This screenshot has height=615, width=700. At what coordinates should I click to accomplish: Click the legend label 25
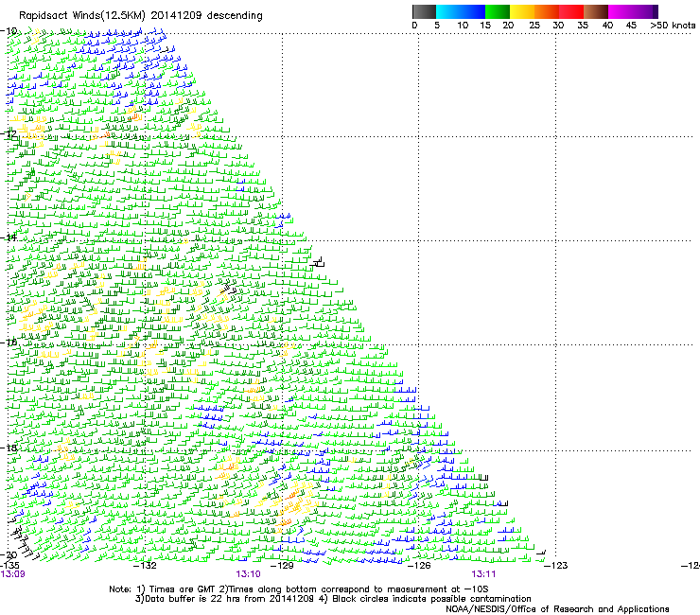click(x=534, y=26)
